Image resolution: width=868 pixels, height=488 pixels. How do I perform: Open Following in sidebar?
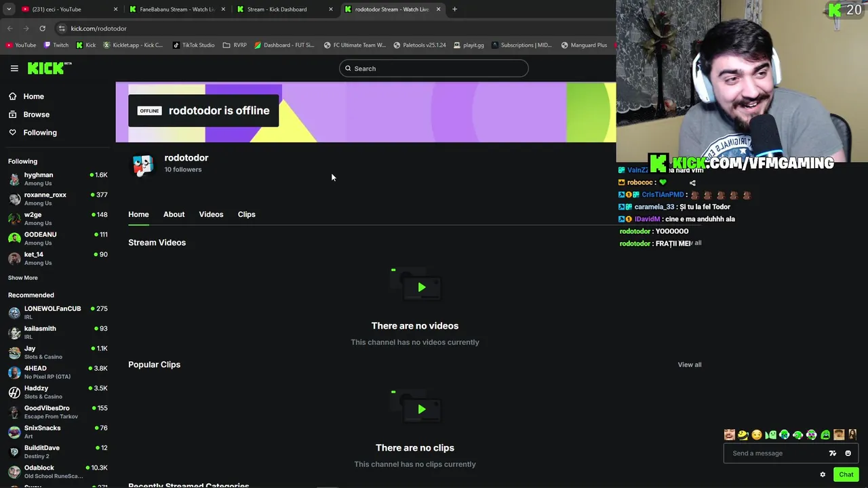(33, 133)
